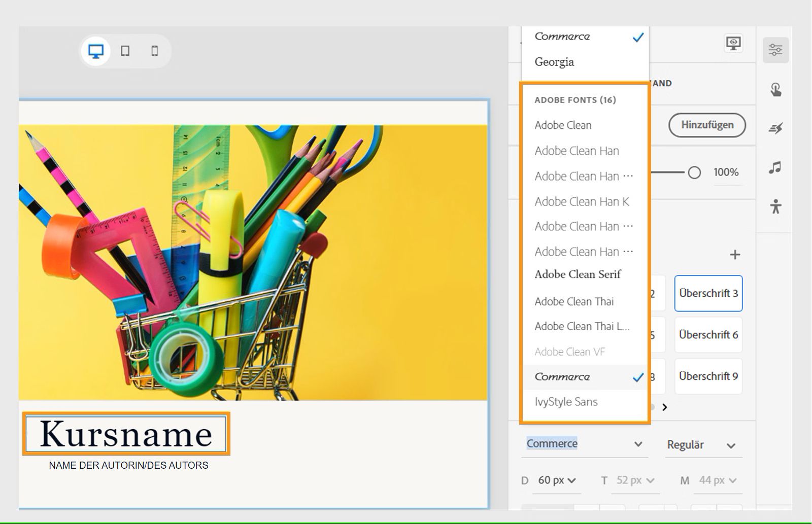This screenshot has height=524, width=812.
Task: Click the Hinzufügen button
Action: (x=707, y=125)
